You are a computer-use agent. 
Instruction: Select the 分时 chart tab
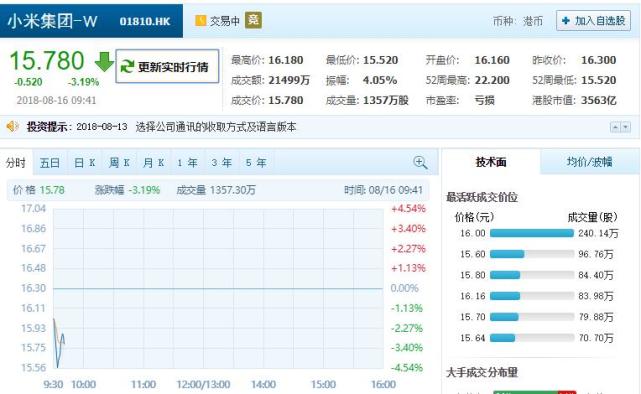pyautogui.click(x=16, y=163)
